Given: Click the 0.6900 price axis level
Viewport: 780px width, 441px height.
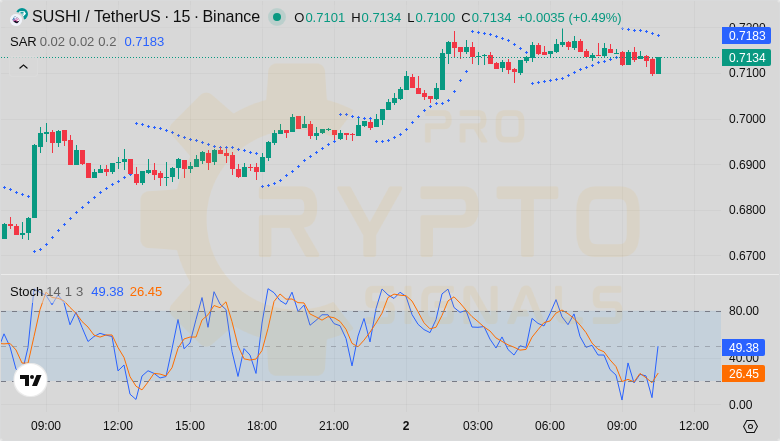Looking at the screenshot, I should point(747,165).
